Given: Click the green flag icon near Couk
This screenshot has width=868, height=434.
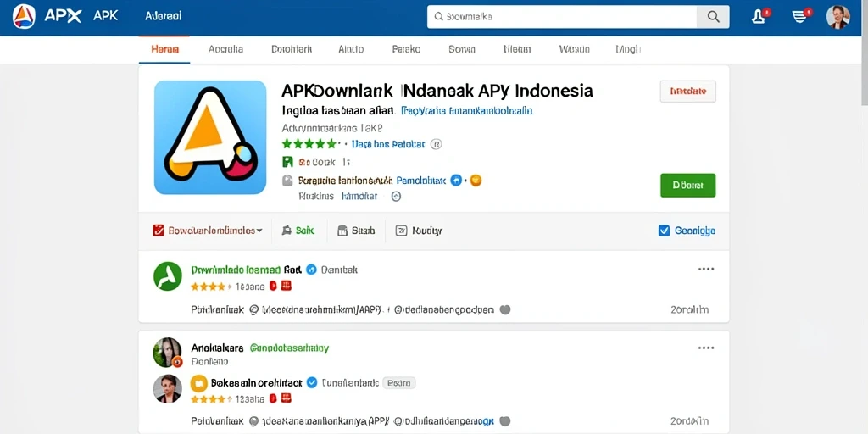Looking at the screenshot, I should click(287, 162).
